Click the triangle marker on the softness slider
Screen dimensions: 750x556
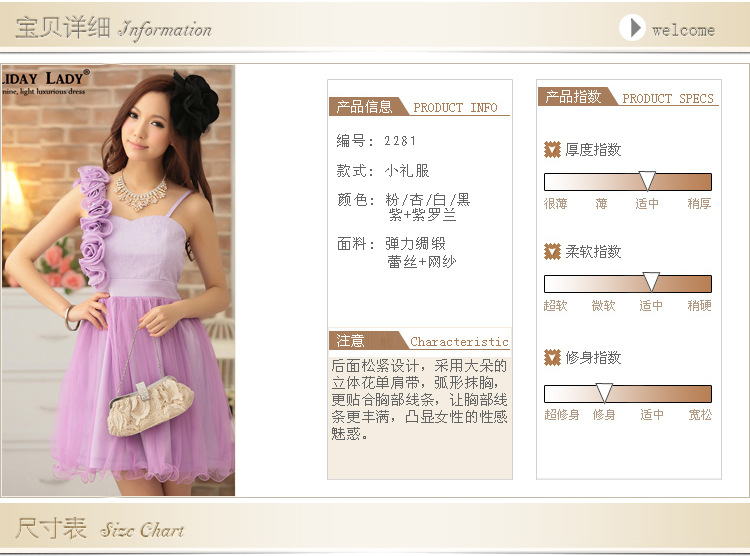[x=651, y=282]
